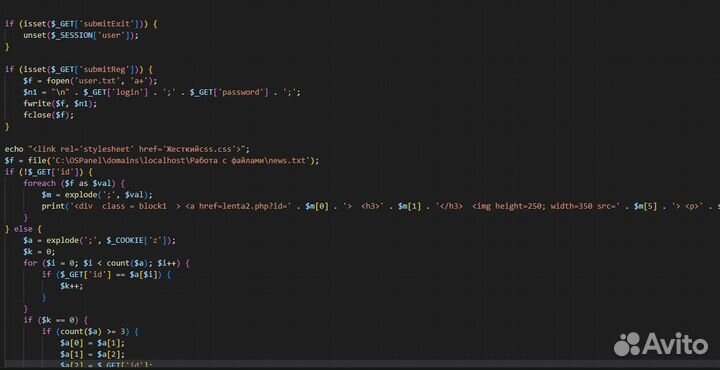Click the $m[5] token in print line
The width and height of the screenshot is (720, 370).
[x=646, y=206]
